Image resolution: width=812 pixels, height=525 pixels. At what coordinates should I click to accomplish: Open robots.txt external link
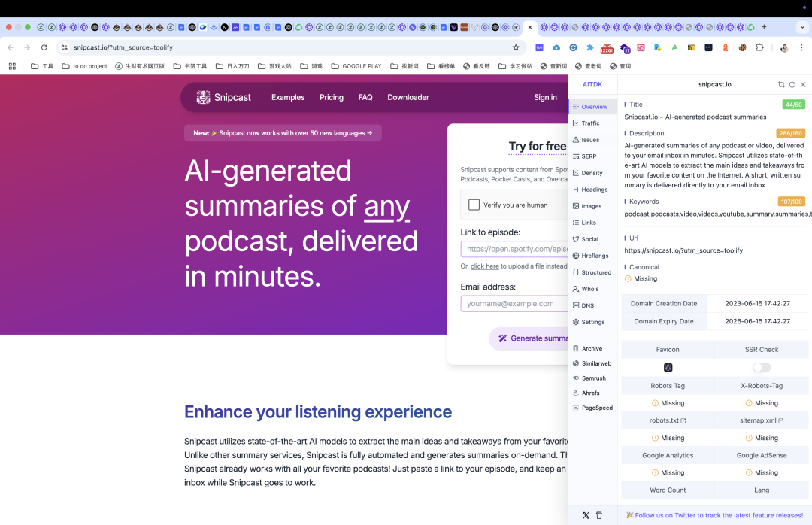click(668, 421)
